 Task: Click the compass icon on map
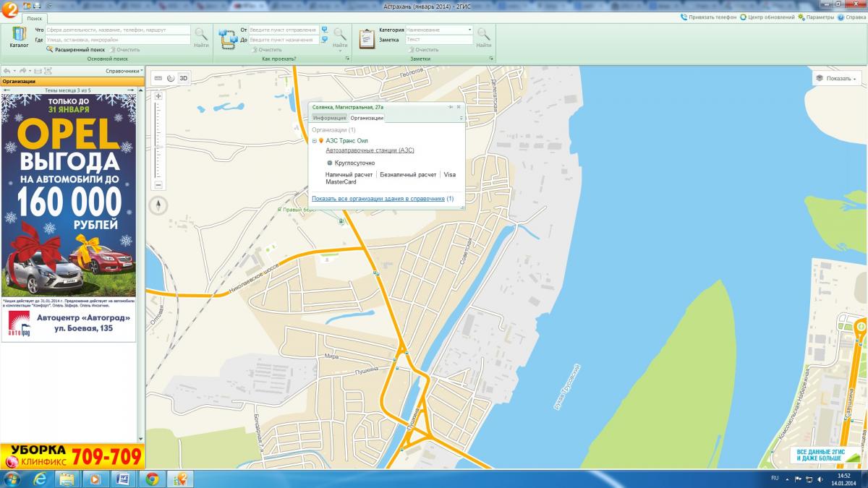tap(158, 206)
